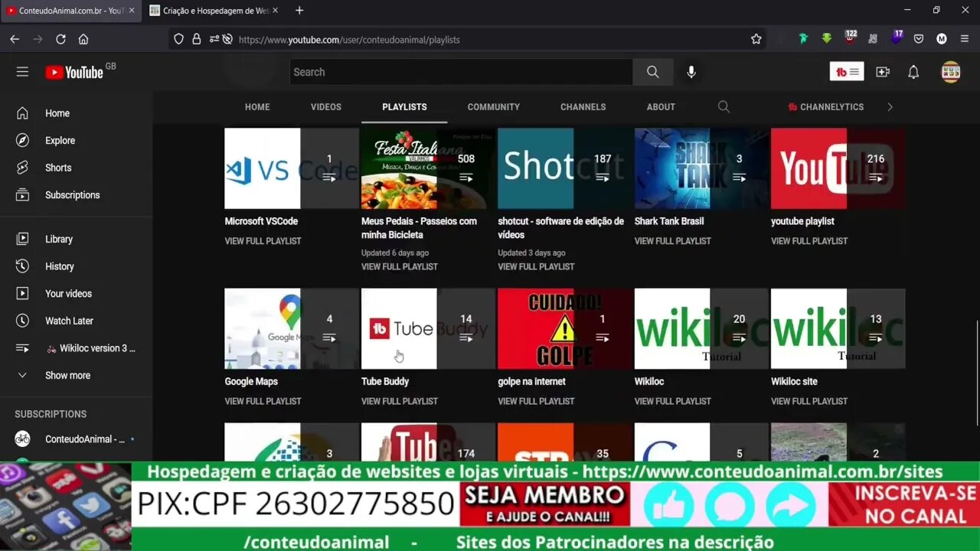Viewport: 980px width, 551px height.
Task: Switch to the Criação e Hospedagem browser tab
Action: click(213, 11)
